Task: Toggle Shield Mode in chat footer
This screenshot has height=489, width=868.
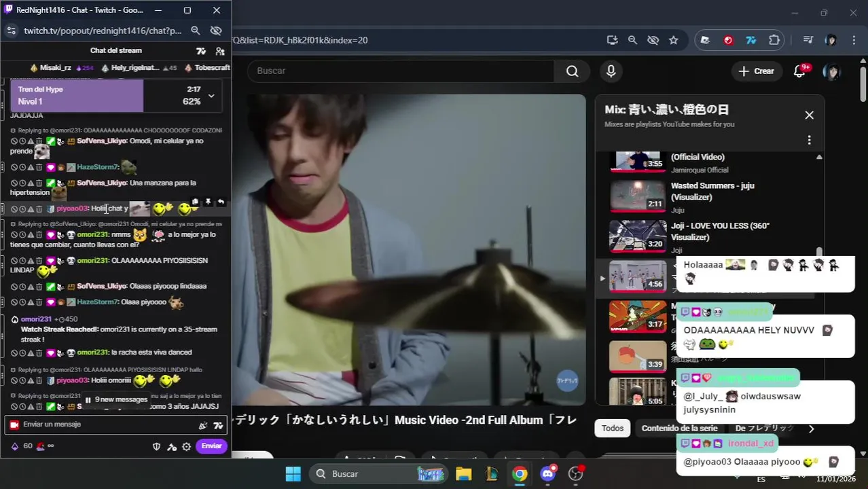Action: pyautogui.click(x=156, y=446)
